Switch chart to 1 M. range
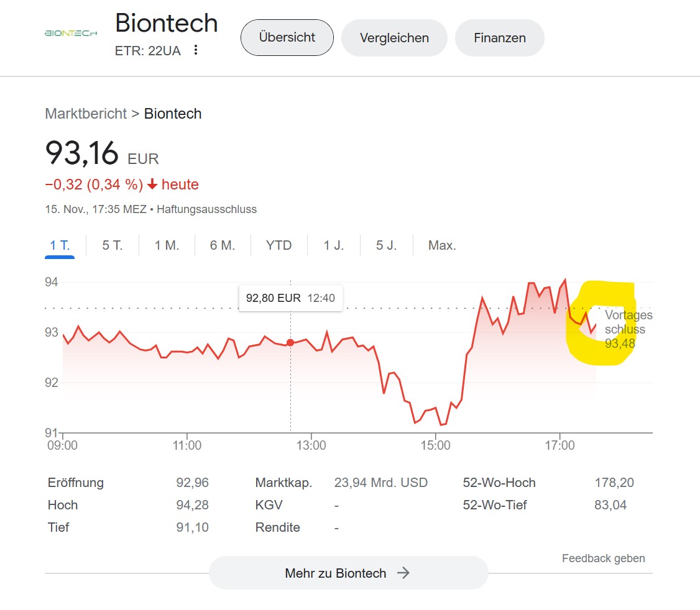This screenshot has height=610, width=700. [x=167, y=245]
